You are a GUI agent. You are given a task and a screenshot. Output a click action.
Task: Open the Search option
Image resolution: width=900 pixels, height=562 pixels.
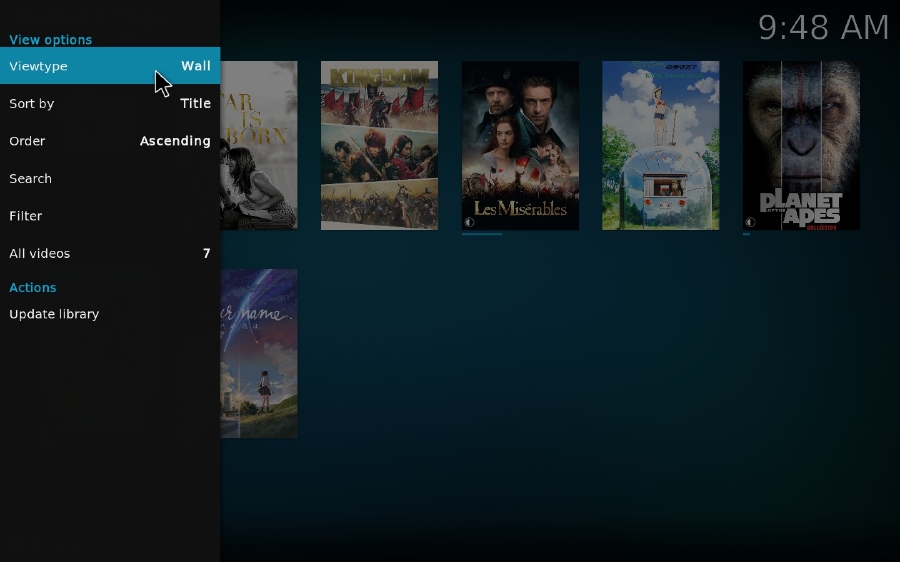110,179
